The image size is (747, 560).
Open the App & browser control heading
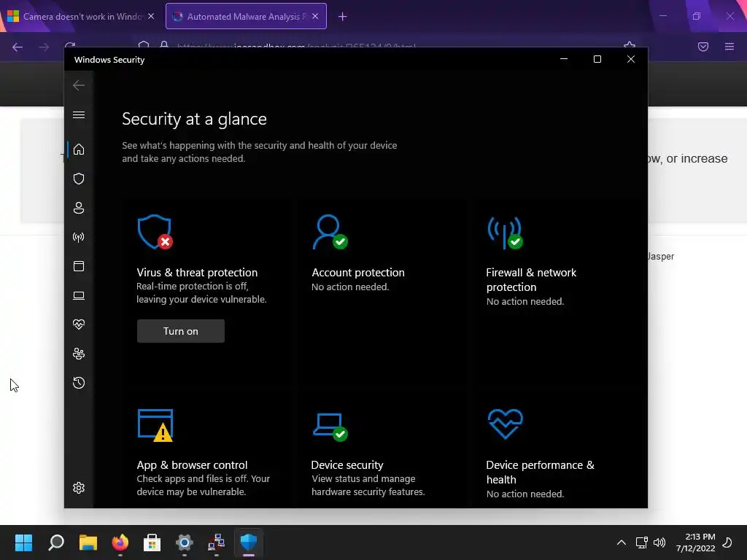(x=192, y=464)
